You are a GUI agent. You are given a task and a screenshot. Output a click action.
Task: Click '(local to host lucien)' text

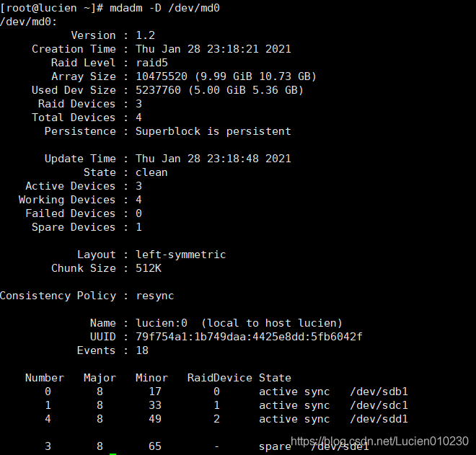coord(272,323)
